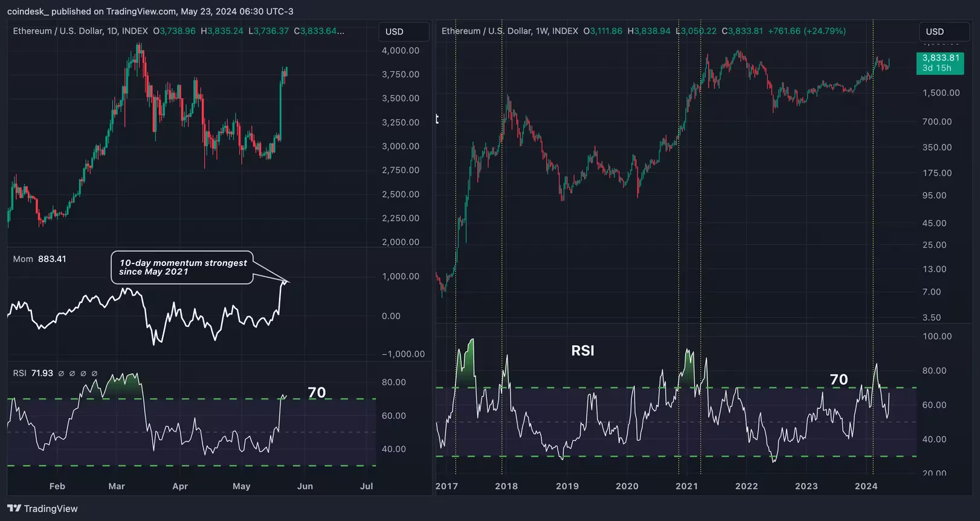This screenshot has height=521, width=980.
Task: Click the Ethereum / U.S. Dollar 1W title
Action: tap(509, 31)
